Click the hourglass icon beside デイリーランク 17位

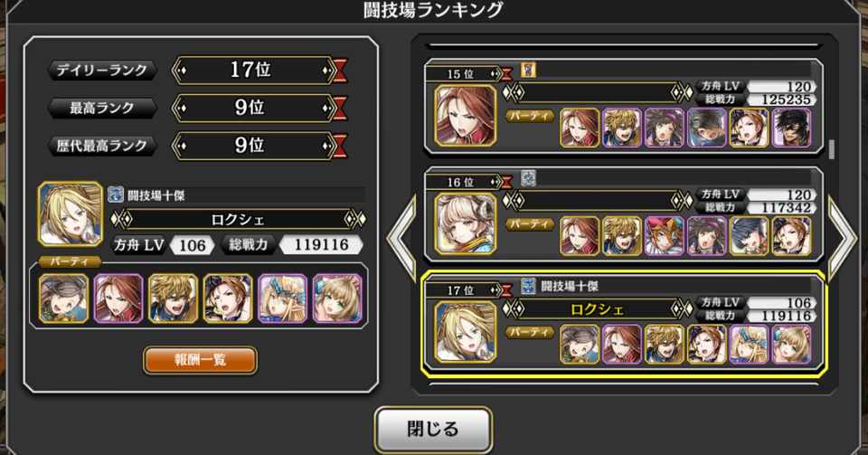[339, 71]
